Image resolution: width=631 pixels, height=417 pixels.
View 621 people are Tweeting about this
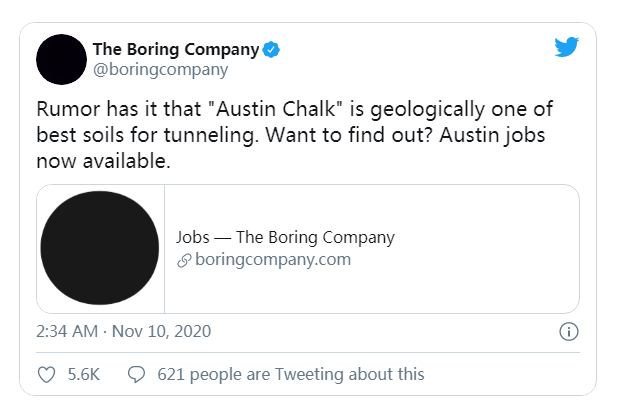(x=291, y=375)
